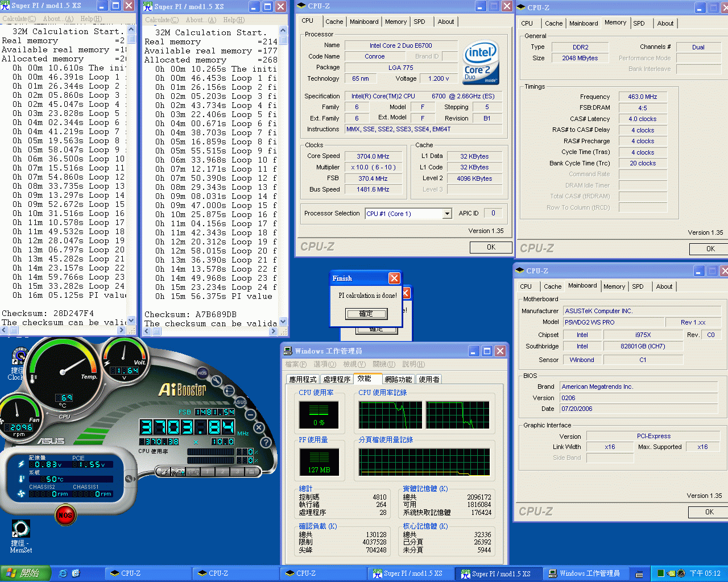Image resolution: width=728 pixels, height=582 pixels.
Task: Click the red NOS button below monitor panel
Action: (x=65, y=515)
